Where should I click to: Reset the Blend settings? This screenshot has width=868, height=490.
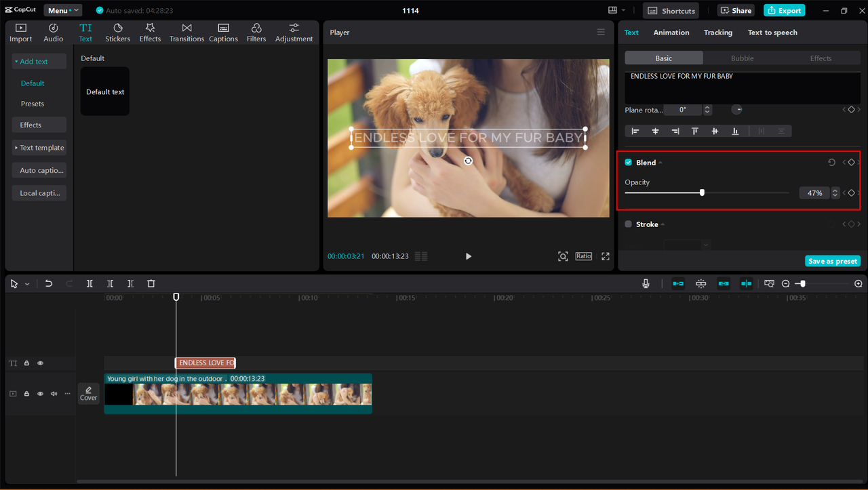[x=832, y=163]
